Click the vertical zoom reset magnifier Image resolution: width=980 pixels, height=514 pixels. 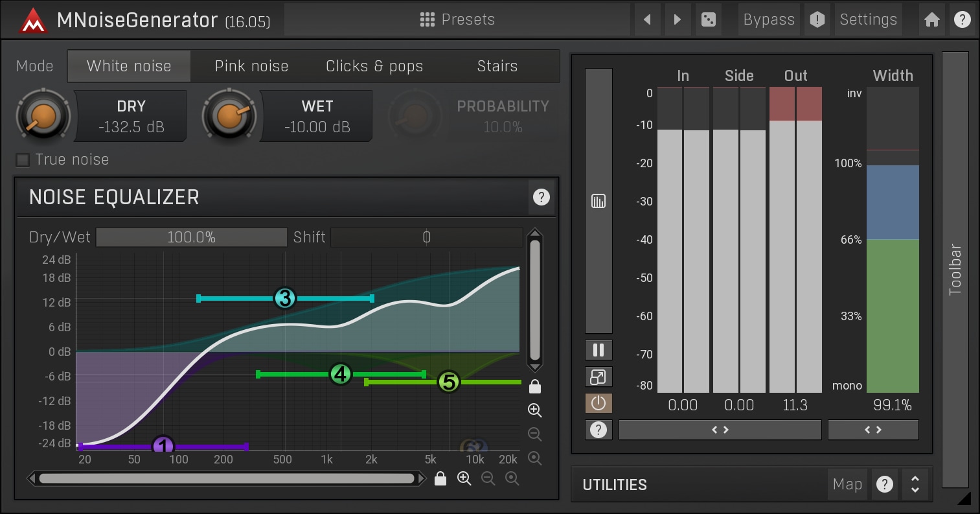[535, 458]
